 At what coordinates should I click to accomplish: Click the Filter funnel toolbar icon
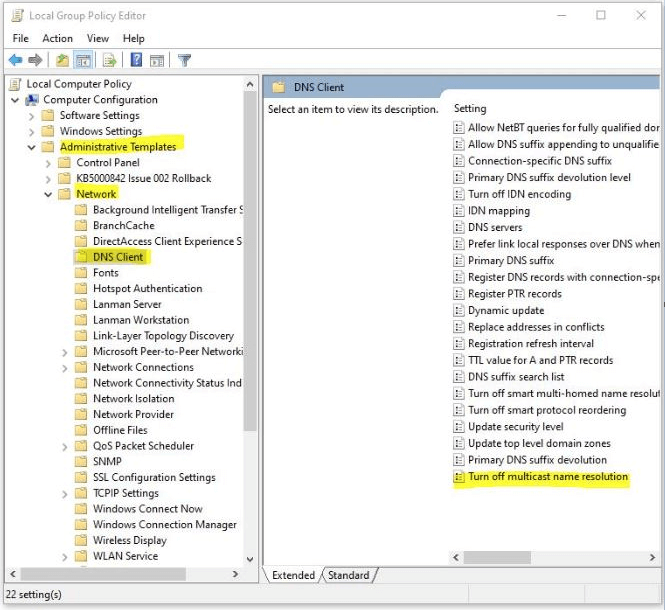[184, 60]
